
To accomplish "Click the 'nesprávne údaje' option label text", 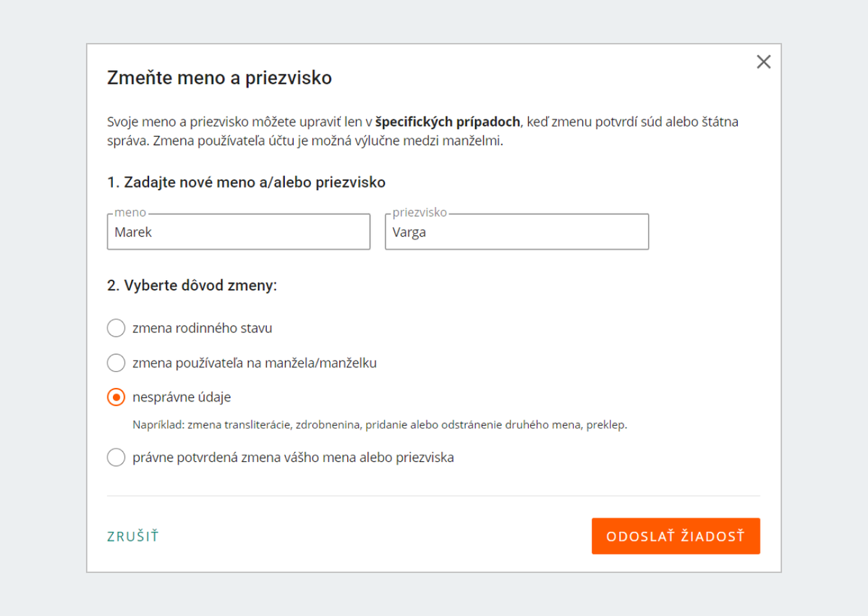I will [182, 397].
